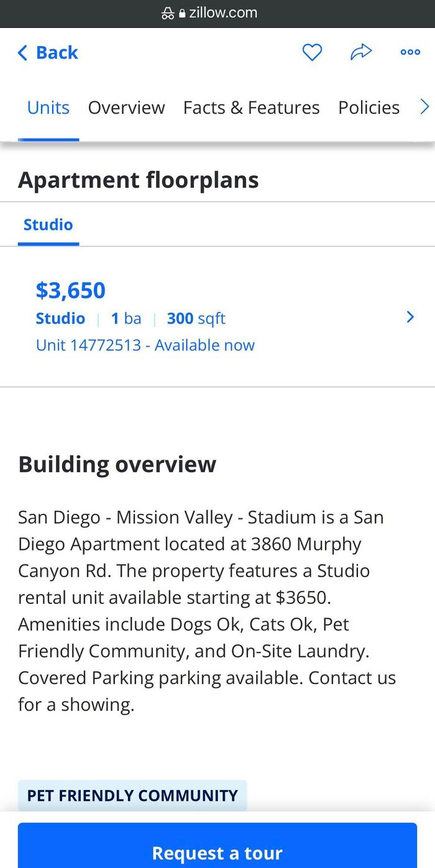Open unit details via right arrow chevron

point(410,317)
